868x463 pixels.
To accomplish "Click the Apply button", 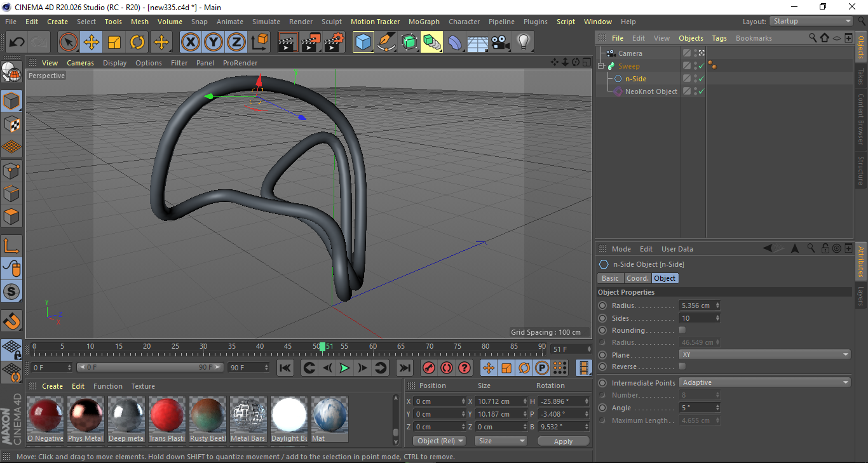I will [563, 441].
